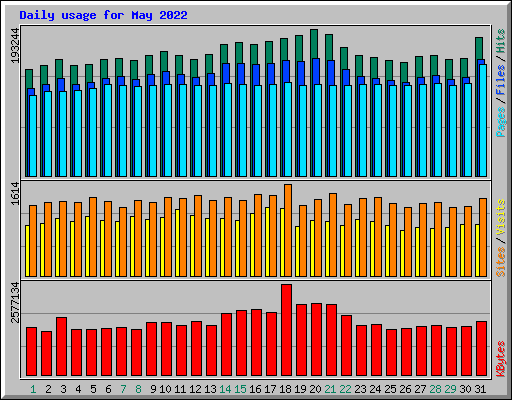Click day label 24 on x-axis
The height and width of the screenshot is (400, 512).
pyautogui.click(x=375, y=389)
